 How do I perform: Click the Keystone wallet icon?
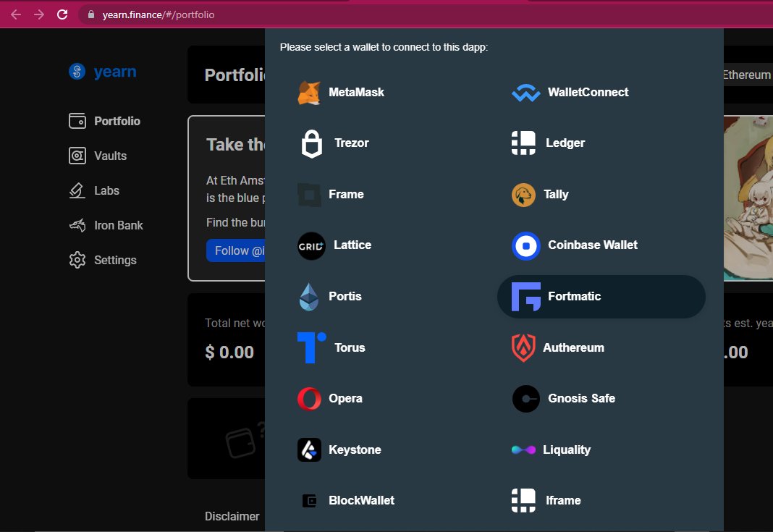309,449
